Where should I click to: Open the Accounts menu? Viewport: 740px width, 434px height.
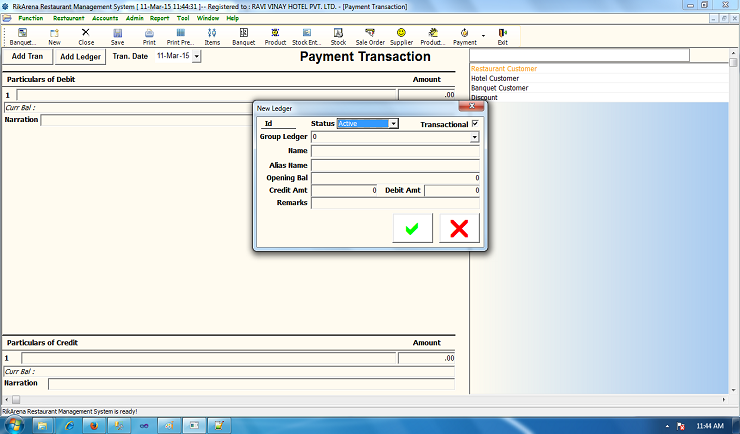point(104,18)
